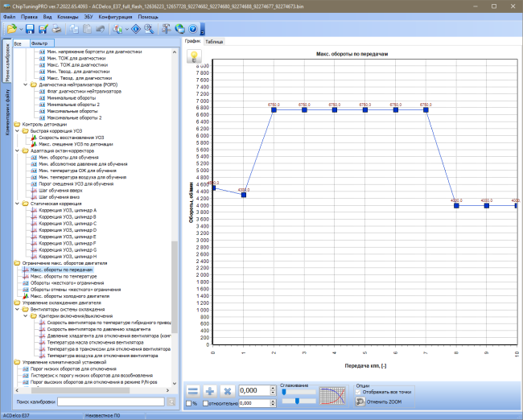Viewport: 523px width, 420px height.
Task: Toggle the относительно checkbox
Action: 206,403
